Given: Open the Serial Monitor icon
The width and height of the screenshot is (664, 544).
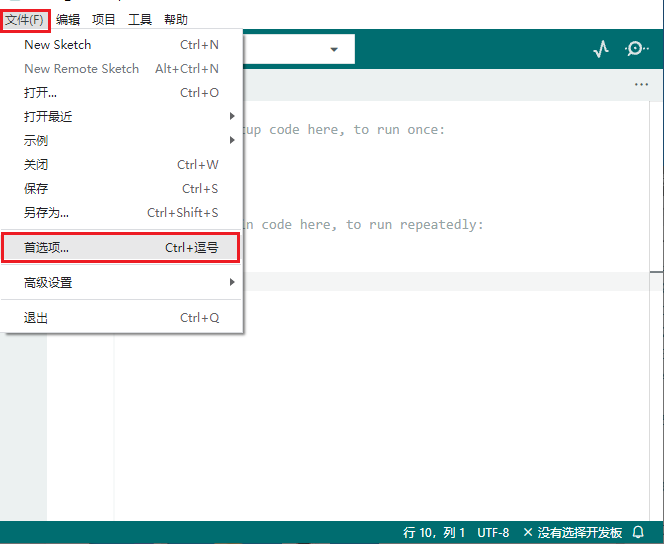Looking at the screenshot, I should click(x=636, y=49).
